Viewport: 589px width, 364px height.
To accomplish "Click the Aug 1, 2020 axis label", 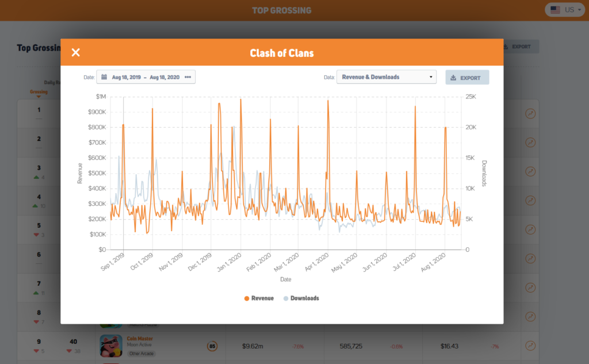I will [x=433, y=262].
